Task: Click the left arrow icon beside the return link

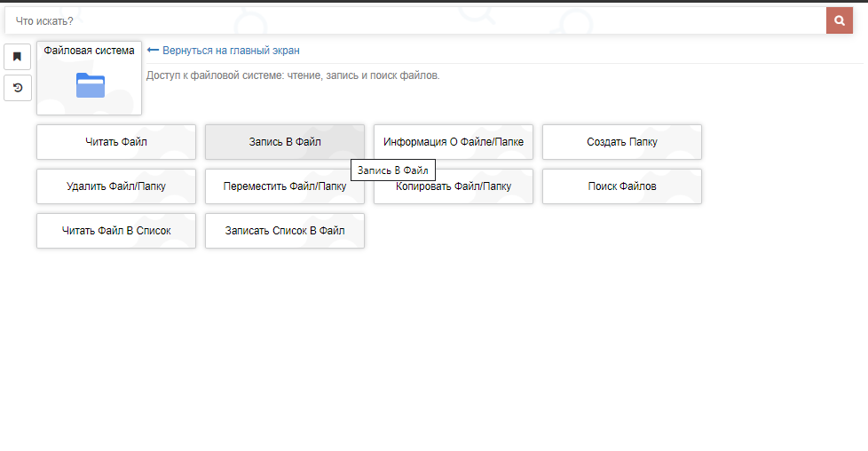Action: tap(153, 51)
